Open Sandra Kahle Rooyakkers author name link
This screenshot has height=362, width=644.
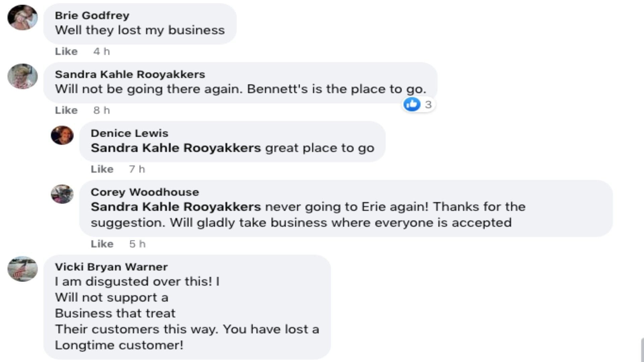pos(130,74)
